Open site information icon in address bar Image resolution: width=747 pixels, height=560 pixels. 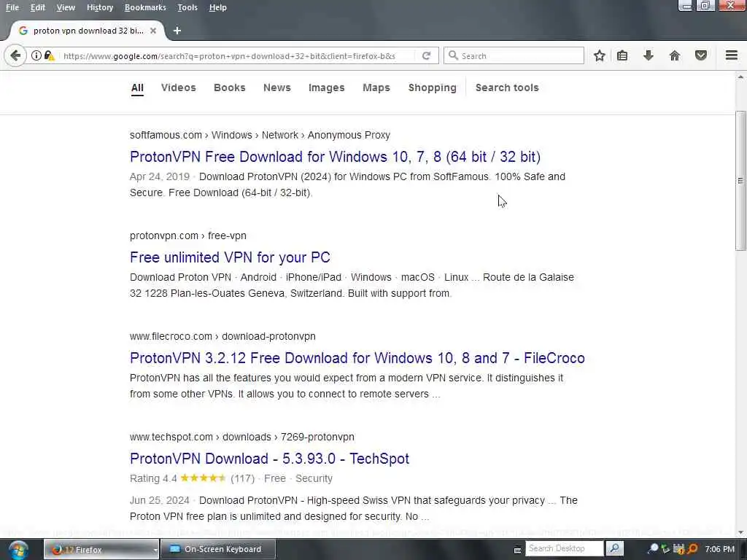(36, 55)
